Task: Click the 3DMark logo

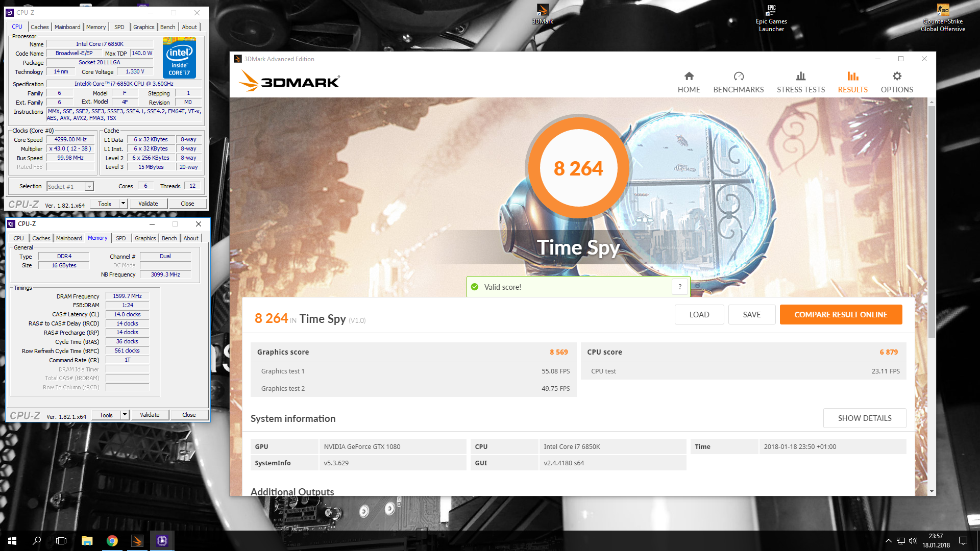Action: [289, 81]
